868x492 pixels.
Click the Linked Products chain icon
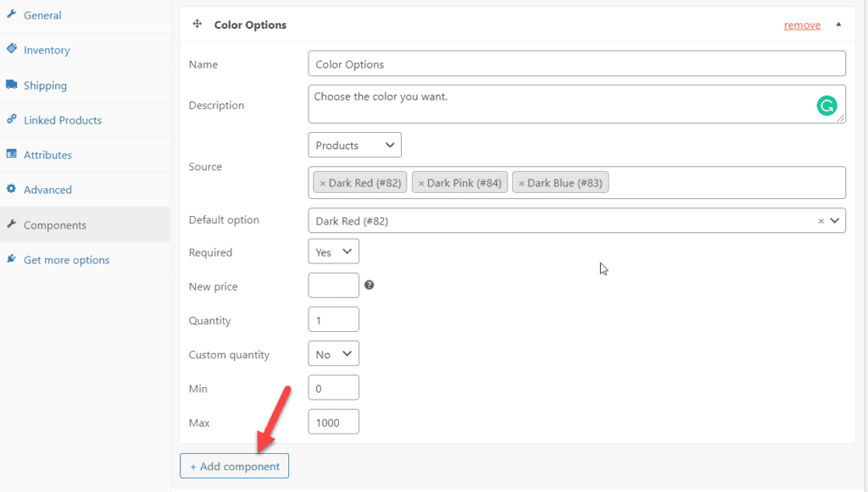(11, 119)
